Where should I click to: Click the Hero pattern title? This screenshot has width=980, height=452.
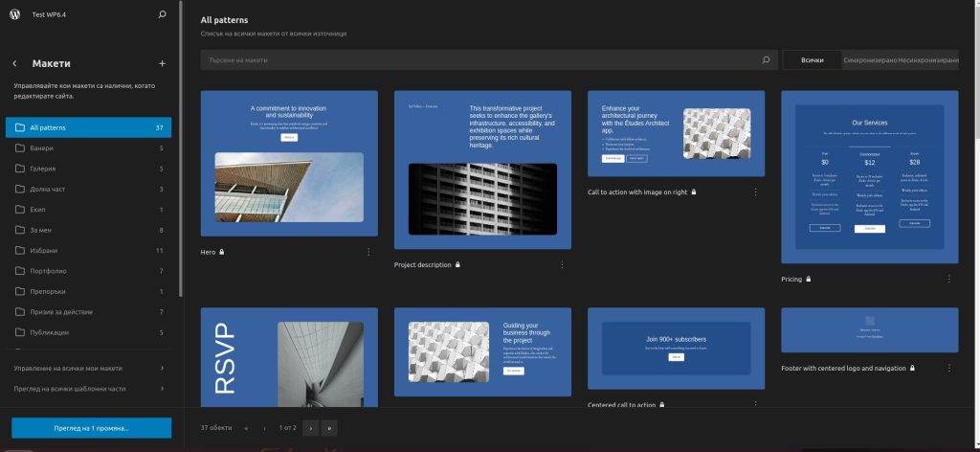(208, 252)
